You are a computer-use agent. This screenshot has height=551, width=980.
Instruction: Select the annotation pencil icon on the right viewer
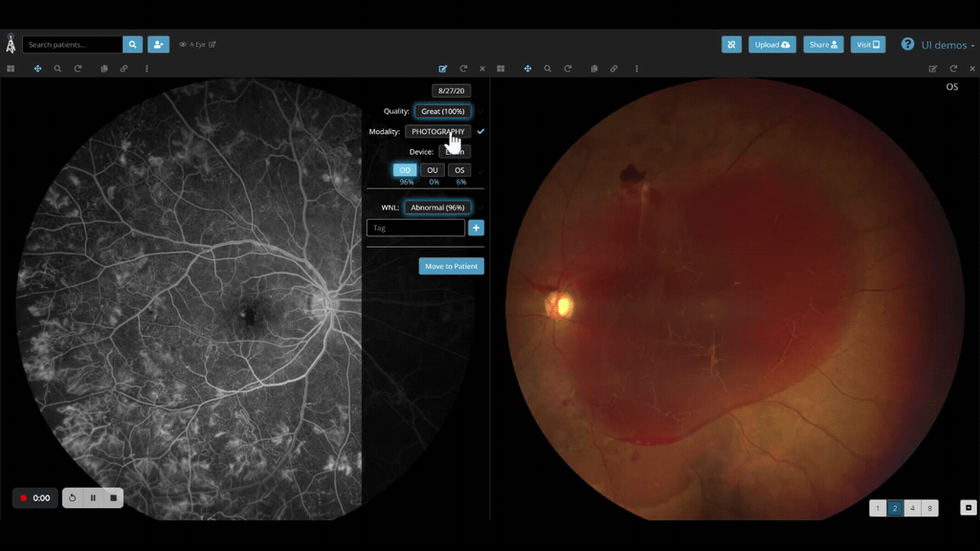[x=931, y=68]
